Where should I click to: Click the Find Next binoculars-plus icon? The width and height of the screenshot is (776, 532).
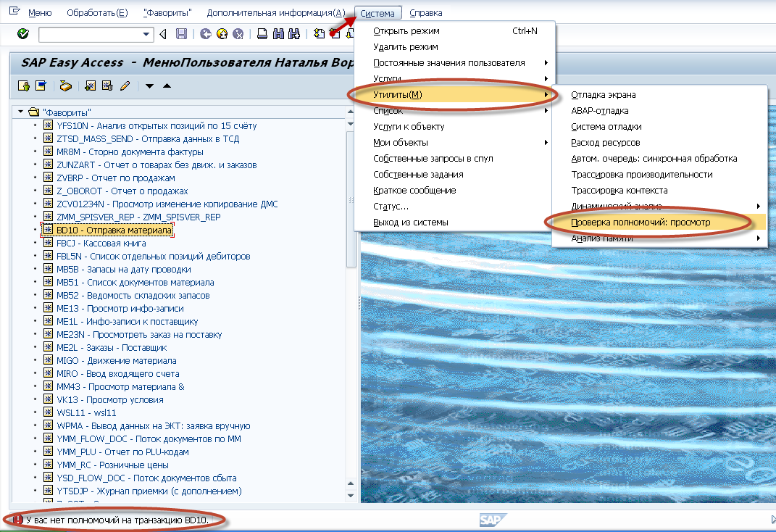(x=294, y=33)
